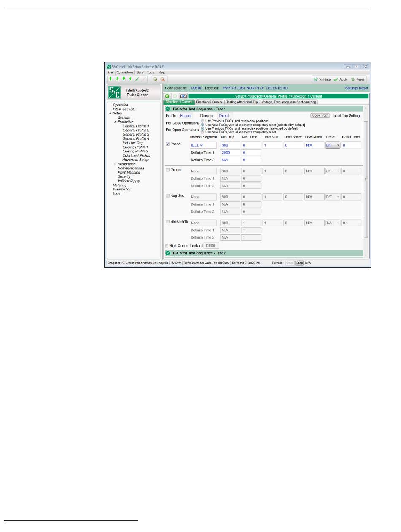Screen dimensions: 401x532
Task: Click the Once refresh button
Action: click(290, 263)
